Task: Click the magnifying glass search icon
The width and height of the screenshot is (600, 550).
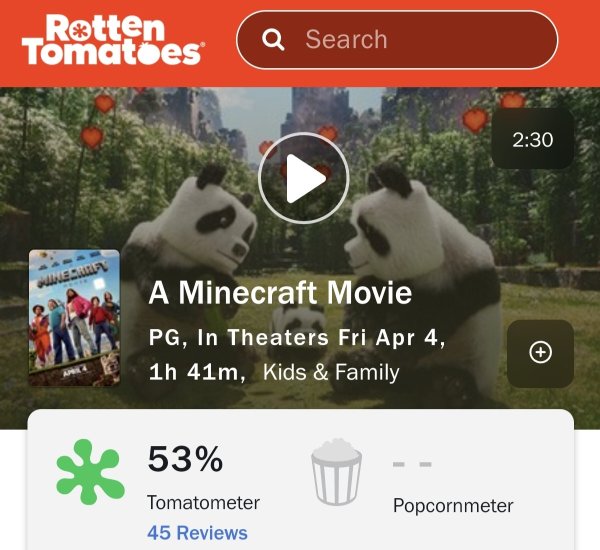Action: pyautogui.click(x=273, y=39)
